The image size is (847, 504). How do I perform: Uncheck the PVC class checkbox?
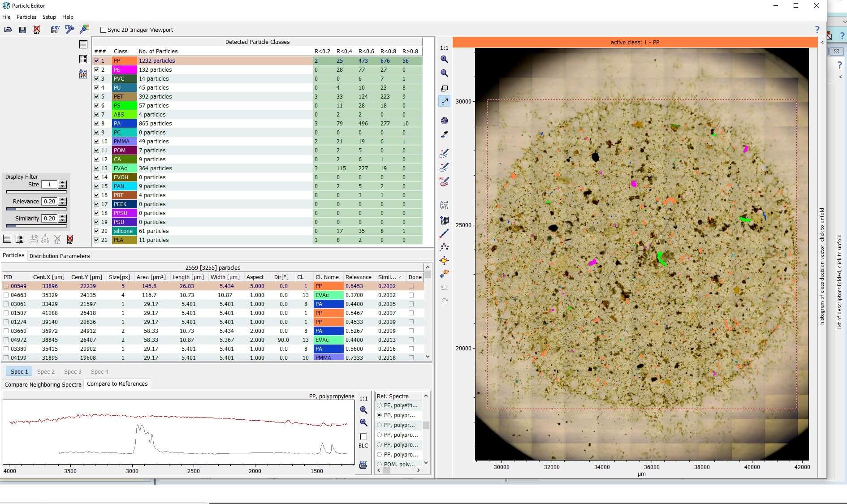pos(96,78)
